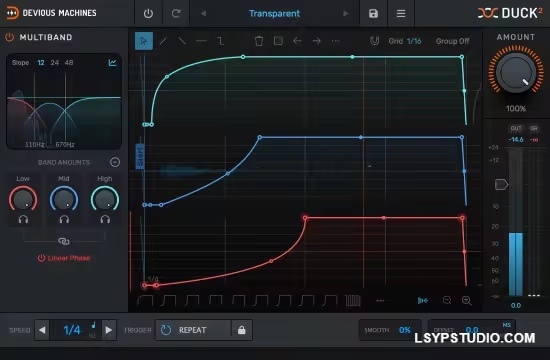Open the shape strip ellipsis options
Viewport: 550px width, 360px height.
[380, 301]
